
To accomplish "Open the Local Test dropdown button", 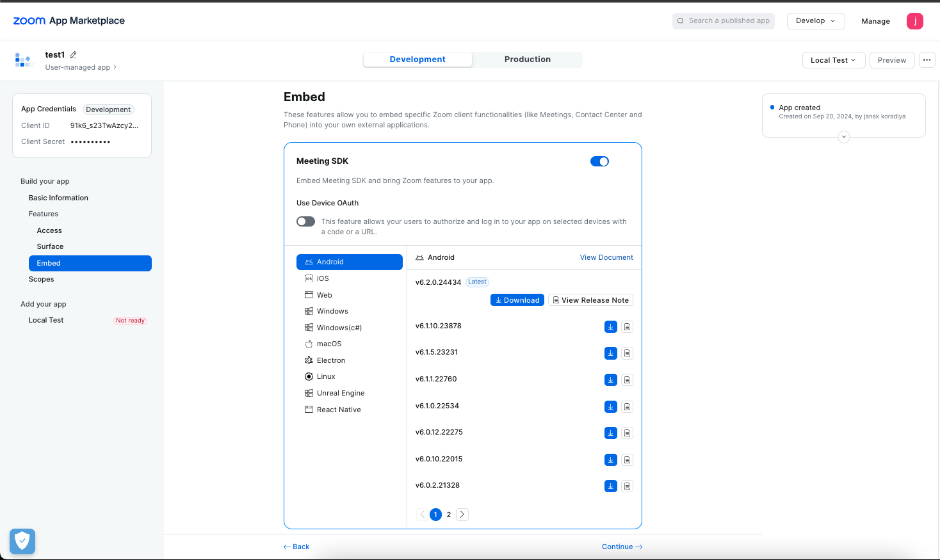I will 834,60.
